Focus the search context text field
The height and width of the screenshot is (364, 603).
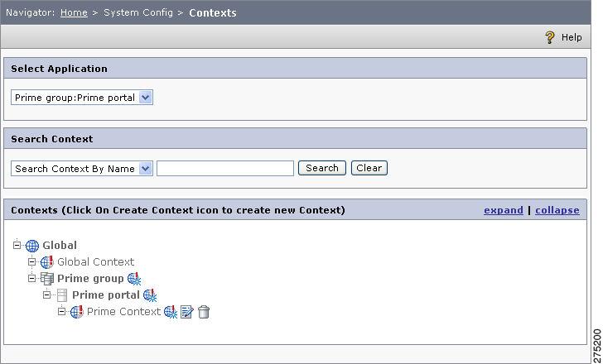(225, 169)
